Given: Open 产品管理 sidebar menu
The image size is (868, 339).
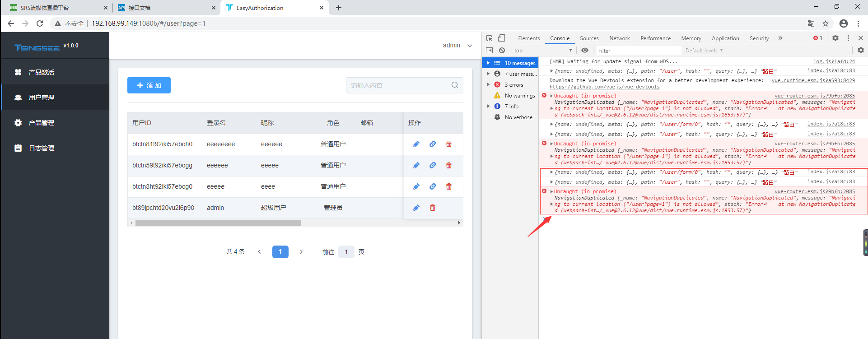Looking at the screenshot, I should point(55,123).
